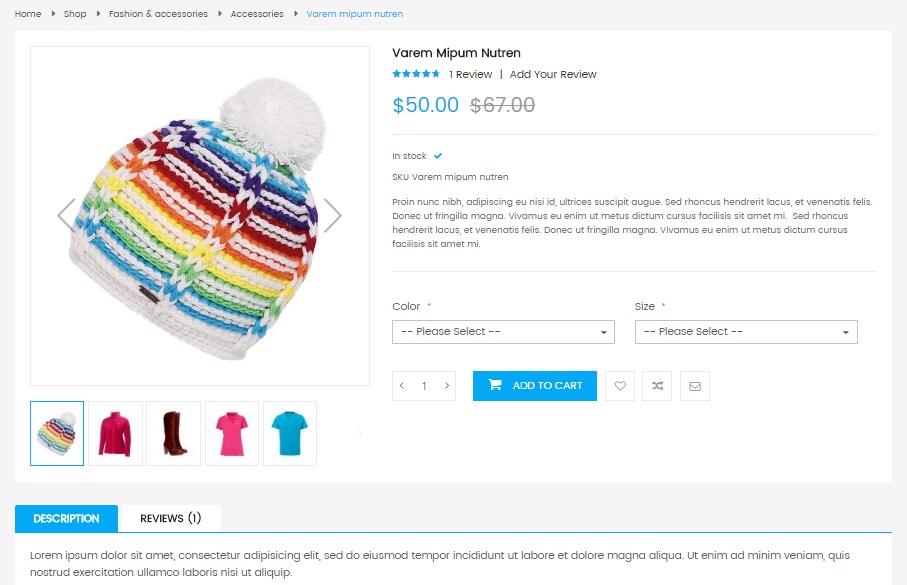Open the Color dropdown
Viewport: 907px width, 585px height.
[x=503, y=332]
